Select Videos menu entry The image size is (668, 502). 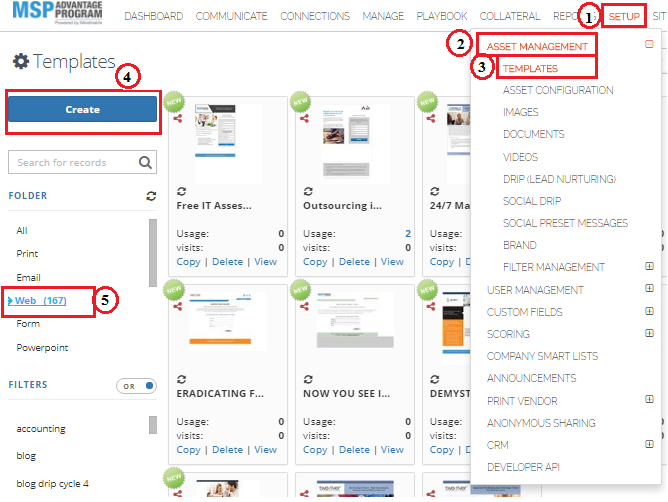point(520,157)
